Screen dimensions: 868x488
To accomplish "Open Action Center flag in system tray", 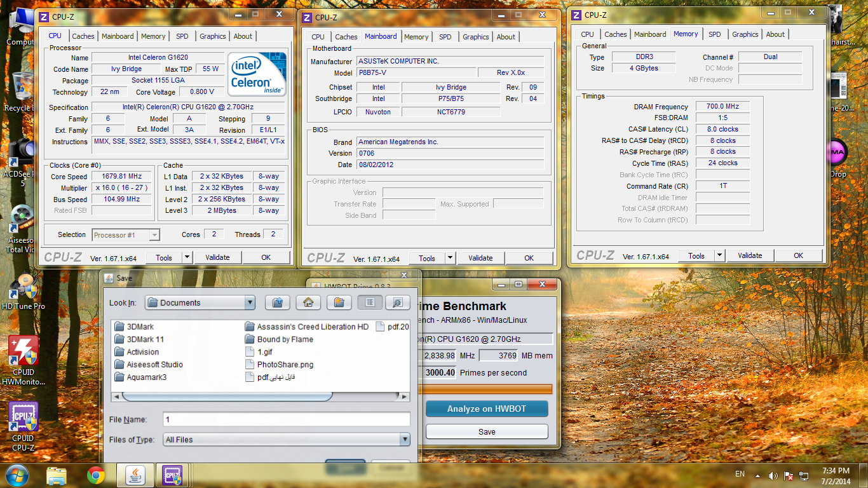I will [x=789, y=475].
